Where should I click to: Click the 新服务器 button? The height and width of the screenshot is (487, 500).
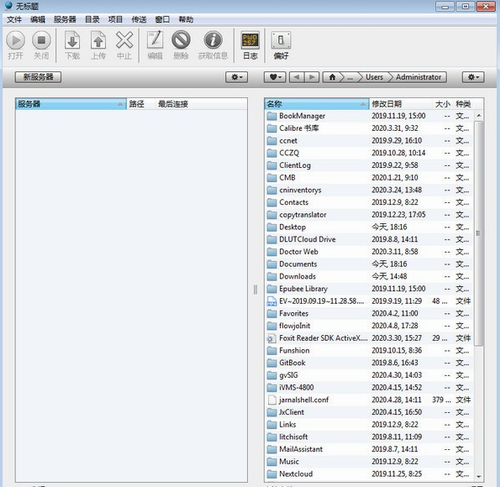pyautogui.click(x=38, y=77)
